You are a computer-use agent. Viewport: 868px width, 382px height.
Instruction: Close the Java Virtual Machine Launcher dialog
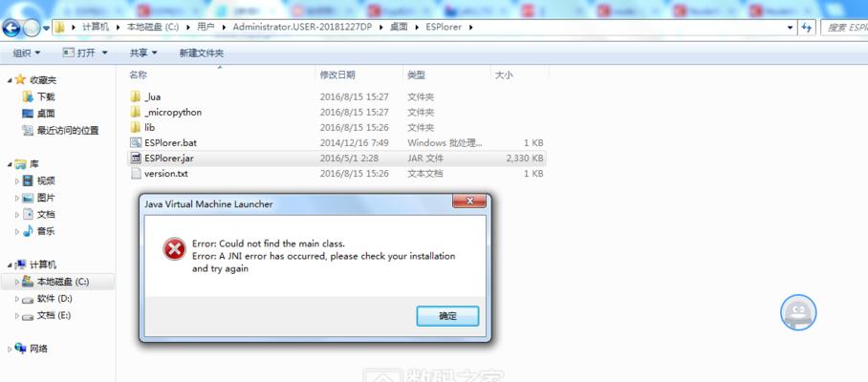pos(469,202)
